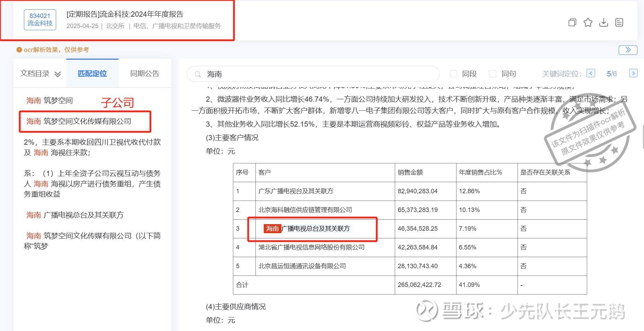644x331 pixels.
Task: Select match result 海南 筑梦空间
Action: point(50,101)
